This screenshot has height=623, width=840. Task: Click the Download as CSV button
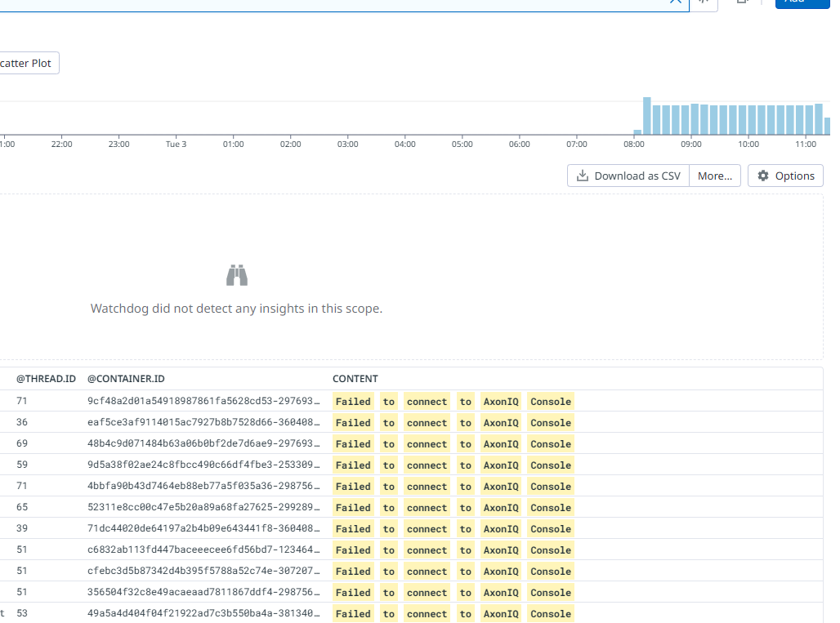tap(628, 176)
